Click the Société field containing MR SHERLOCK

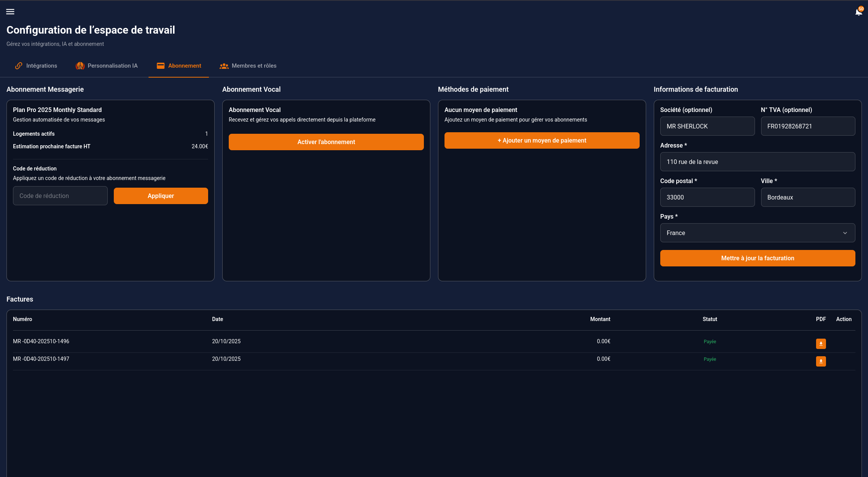tap(707, 126)
